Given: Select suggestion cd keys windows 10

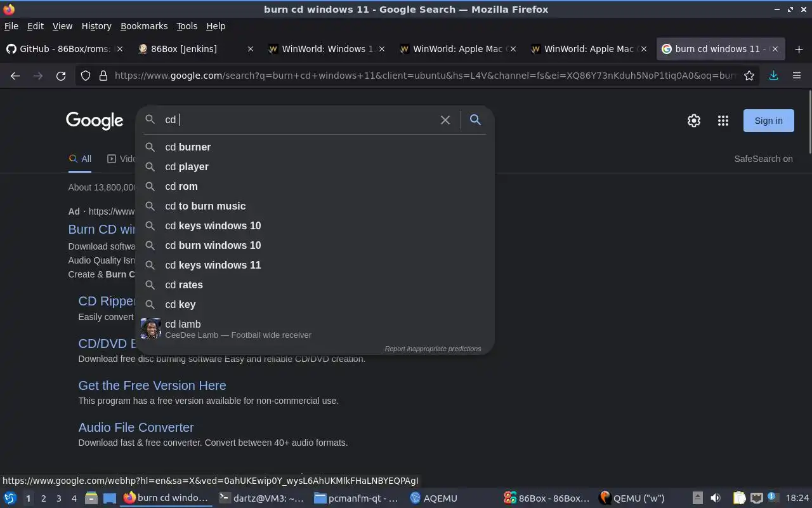Looking at the screenshot, I should point(315,225).
